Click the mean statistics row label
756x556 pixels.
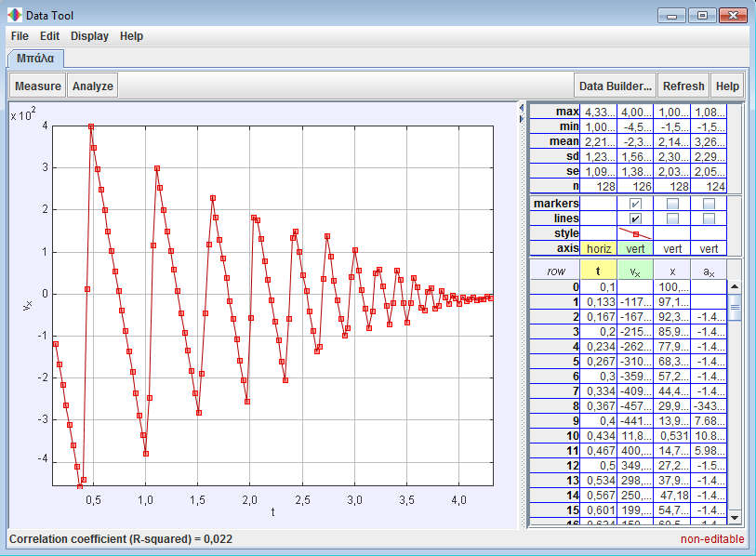point(555,141)
